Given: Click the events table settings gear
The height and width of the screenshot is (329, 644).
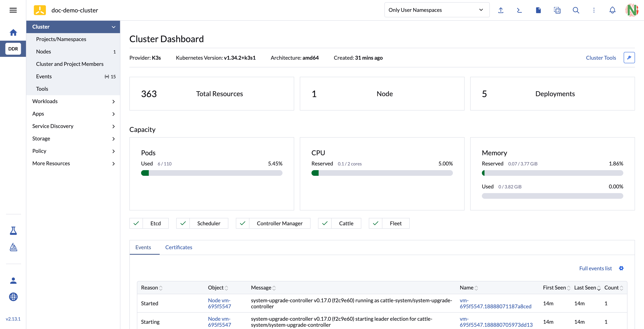Looking at the screenshot, I should [621, 268].
